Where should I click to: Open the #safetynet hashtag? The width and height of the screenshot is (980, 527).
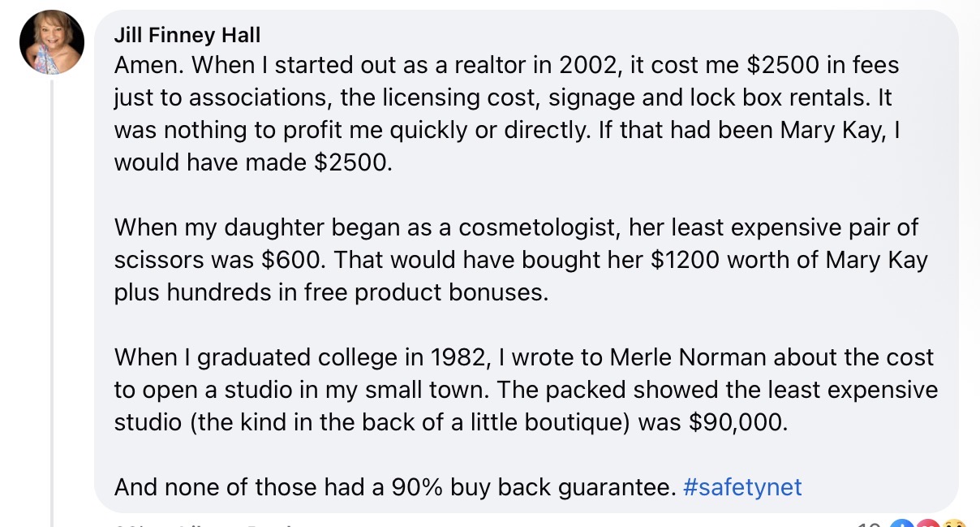(742, 487)
